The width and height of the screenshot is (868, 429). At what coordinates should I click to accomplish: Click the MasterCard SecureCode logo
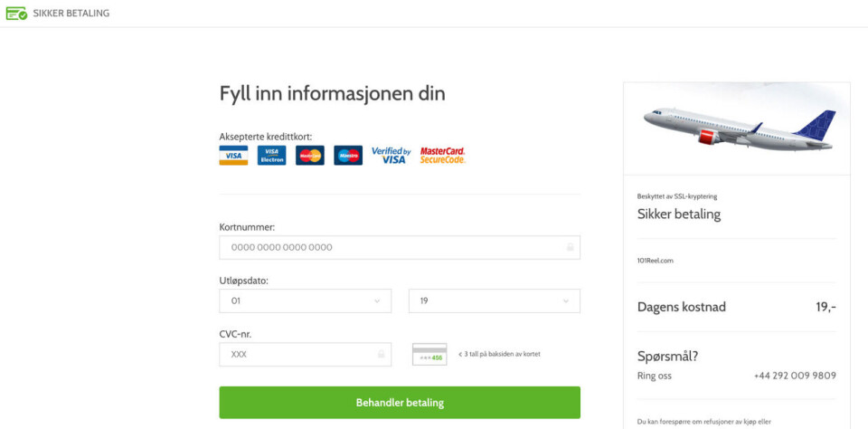click(x=442, y=156)
